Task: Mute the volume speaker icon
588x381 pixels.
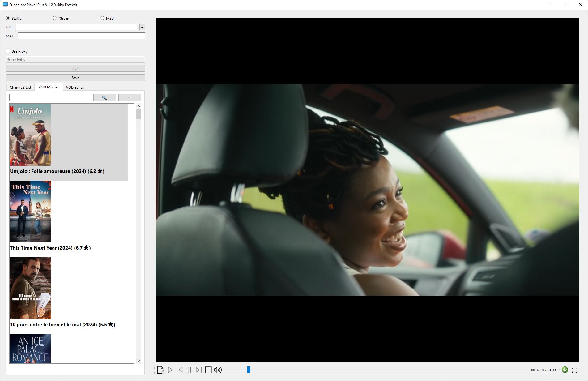Action: 218,370
